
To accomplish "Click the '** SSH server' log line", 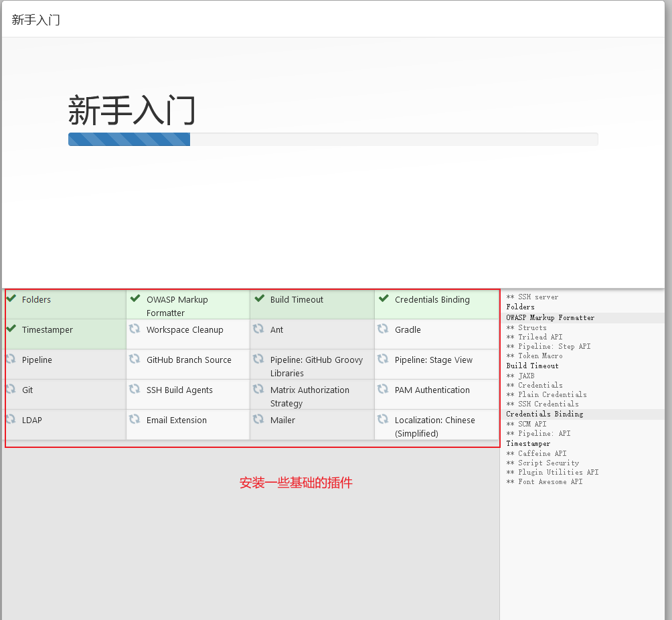I will 532,297.
